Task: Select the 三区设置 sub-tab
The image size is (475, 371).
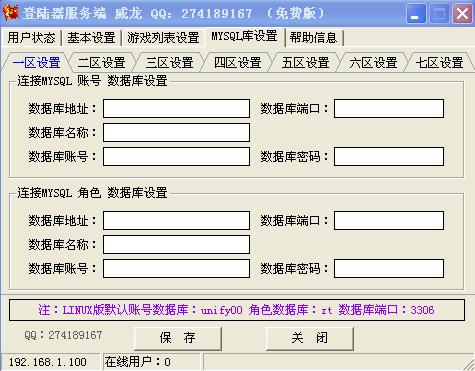Action: 169,63
